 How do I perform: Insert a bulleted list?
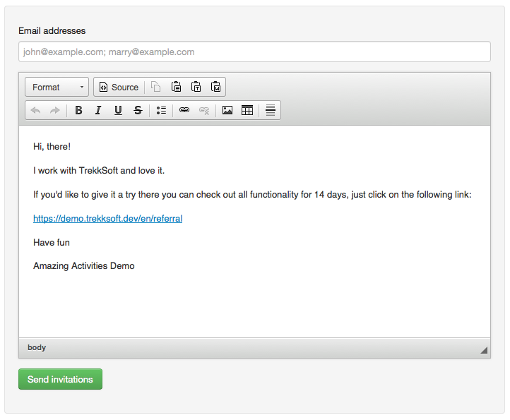pyautogui.click(x=161, y=110)
